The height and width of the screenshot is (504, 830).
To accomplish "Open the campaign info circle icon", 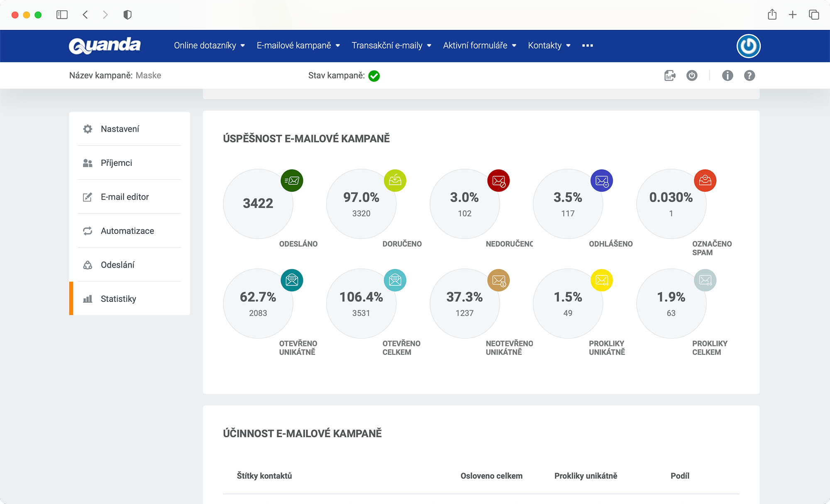I will [x=727, y=75].
